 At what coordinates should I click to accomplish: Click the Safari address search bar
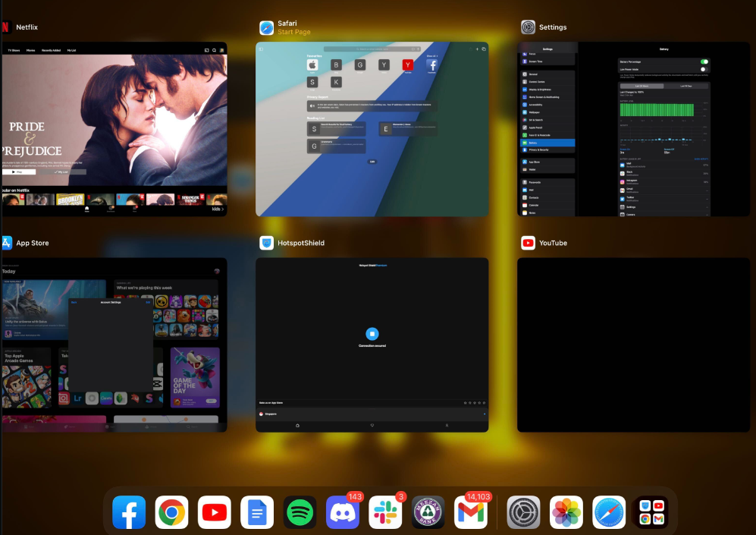click(x=372, y=49)
